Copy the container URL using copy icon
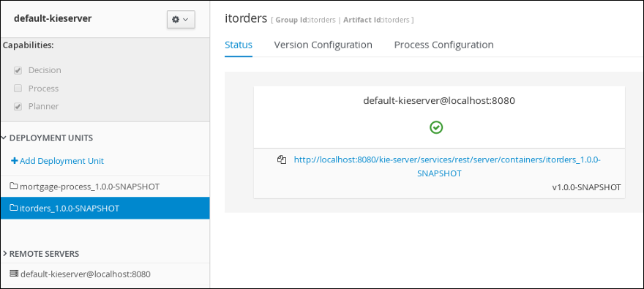 [x=282, y=159]
